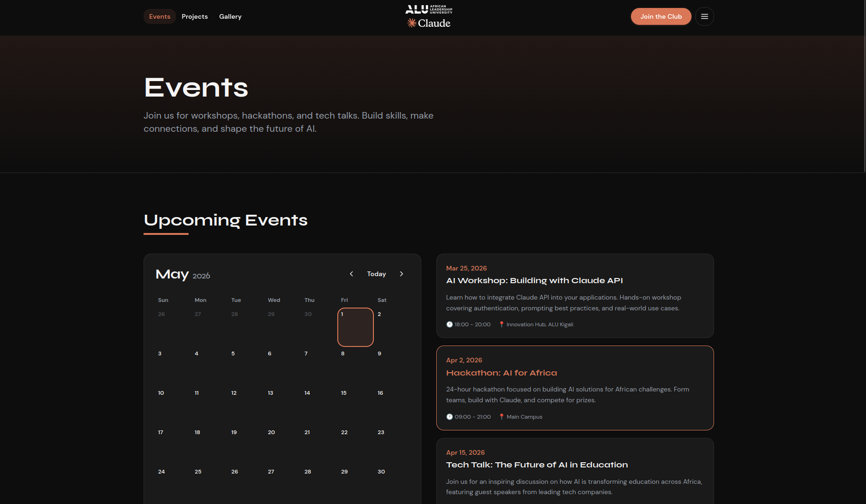
Task: Click the ALU Claude logo
Action: pos(429,16)
